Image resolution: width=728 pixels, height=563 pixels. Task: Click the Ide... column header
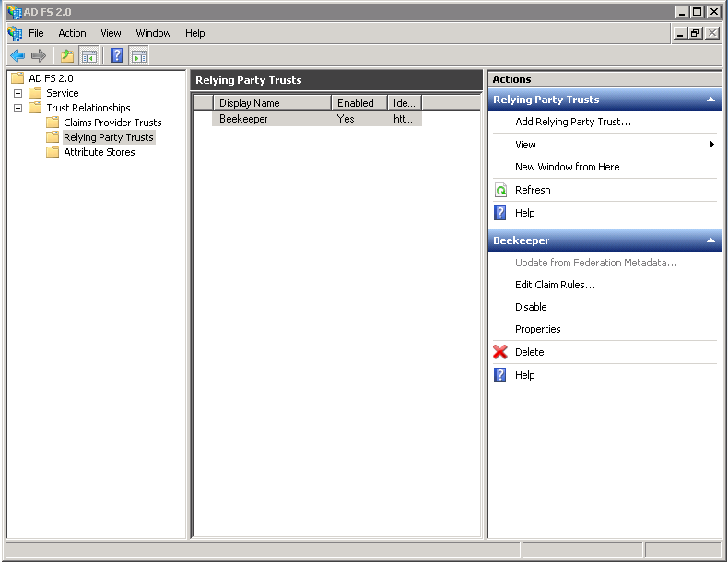(x=405, y=102)
